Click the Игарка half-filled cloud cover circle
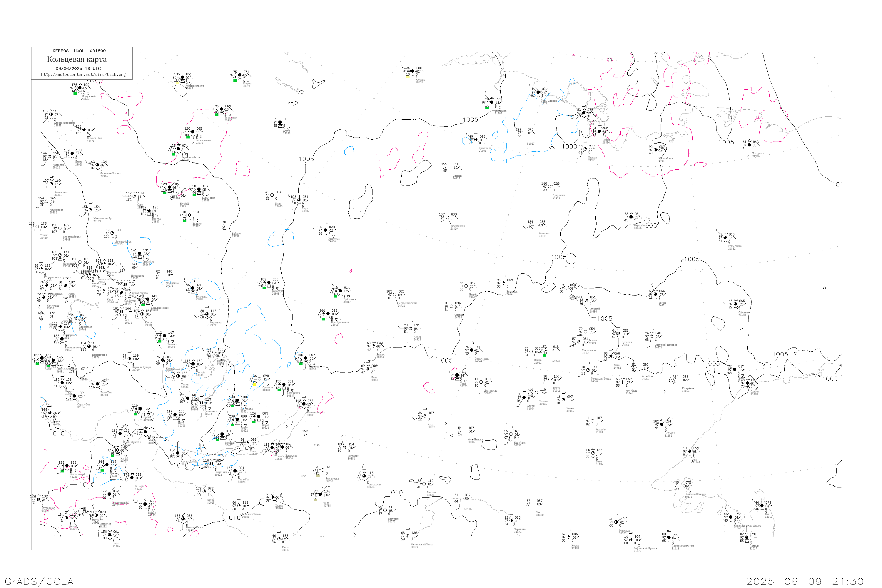Screen dimensions: 882x588 click(240, 75)
